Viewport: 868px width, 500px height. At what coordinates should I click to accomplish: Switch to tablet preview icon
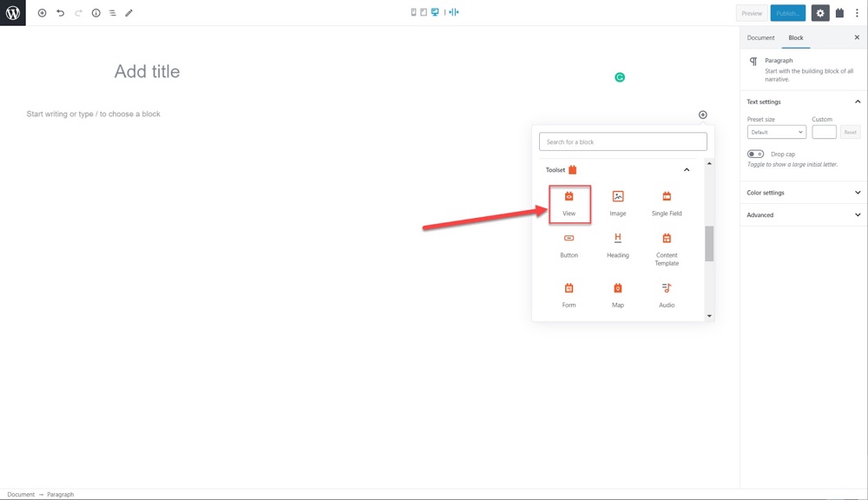pyautogui.click(x=424, y=12)
